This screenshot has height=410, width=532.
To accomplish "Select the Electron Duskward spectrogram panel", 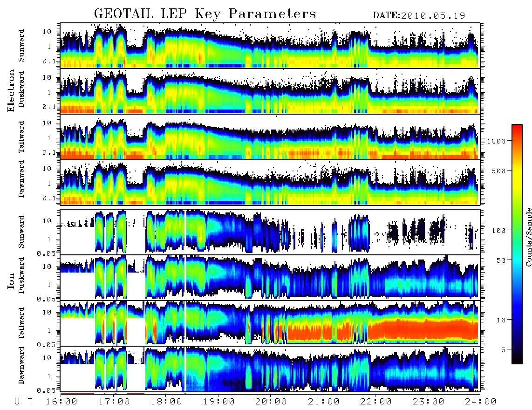I will point(270,91).
